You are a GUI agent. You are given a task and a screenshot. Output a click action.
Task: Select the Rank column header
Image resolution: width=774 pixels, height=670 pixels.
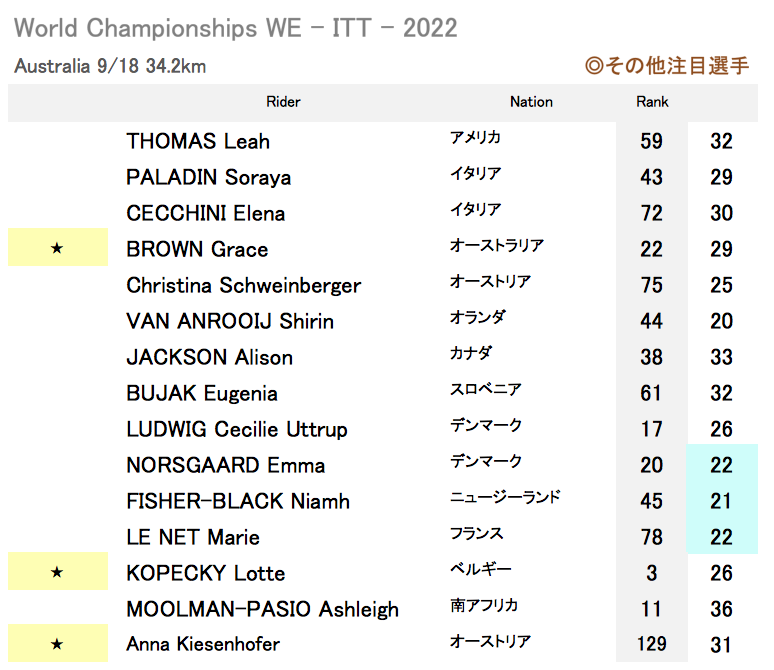pos(652,102)
